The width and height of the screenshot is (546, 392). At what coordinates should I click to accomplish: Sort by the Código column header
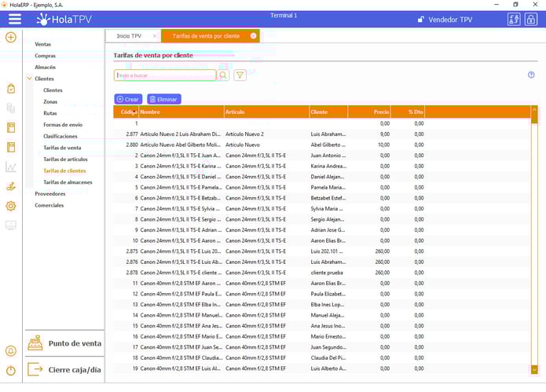(x=126, y=112)
